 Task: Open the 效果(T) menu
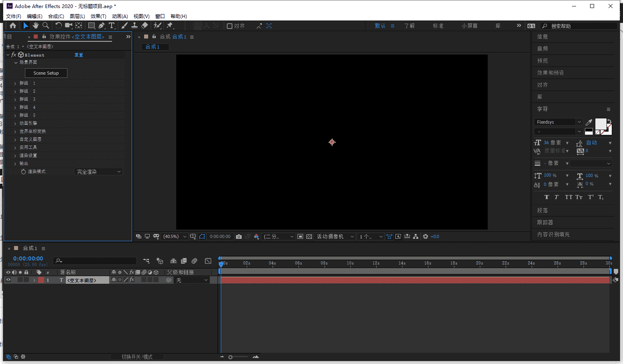coord(98,16)
